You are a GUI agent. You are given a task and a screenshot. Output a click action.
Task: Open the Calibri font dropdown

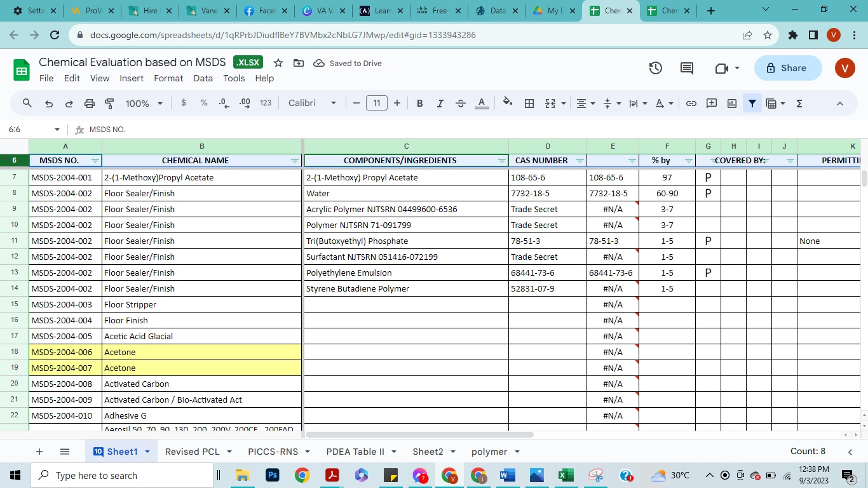312,104
